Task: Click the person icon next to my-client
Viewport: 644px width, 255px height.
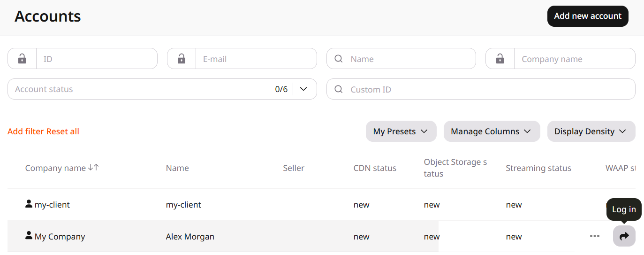Action: 29,204
